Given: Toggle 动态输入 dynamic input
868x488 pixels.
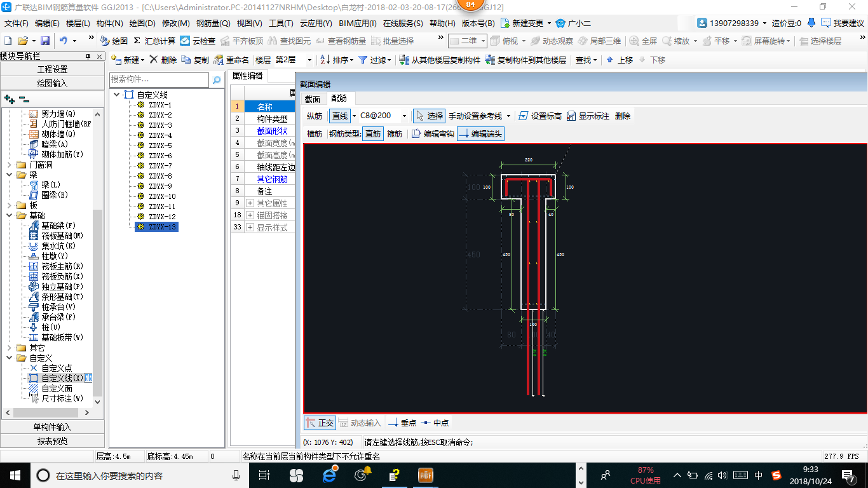Looking at the screenshot, I should pyautogui.click(x=360, y=423).
